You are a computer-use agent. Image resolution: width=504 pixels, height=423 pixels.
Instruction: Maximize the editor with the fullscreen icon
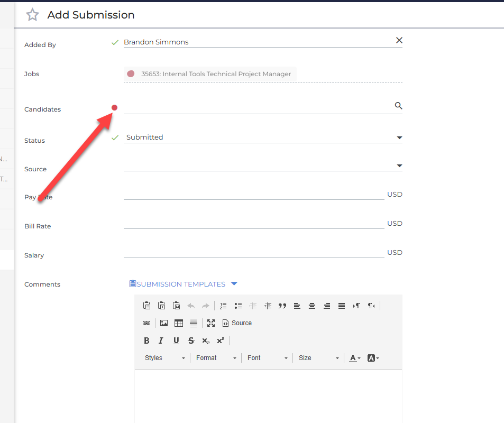coord(211,323)
